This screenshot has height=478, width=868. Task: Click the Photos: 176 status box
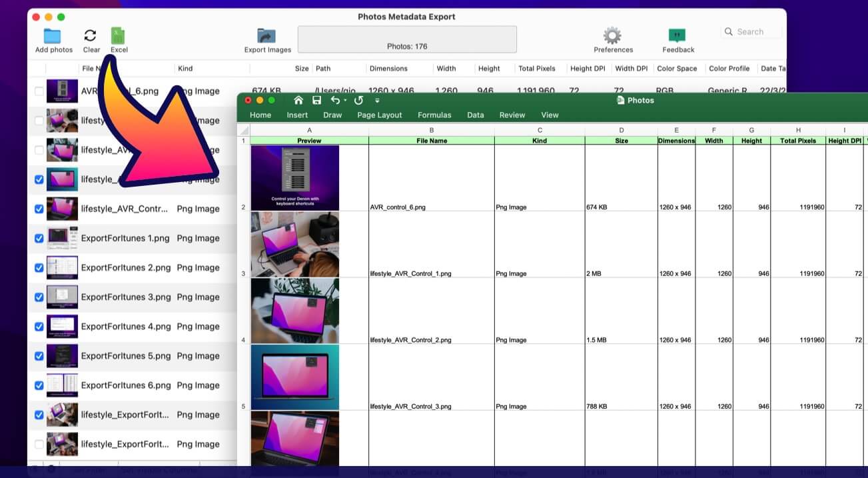coord(407,39)
